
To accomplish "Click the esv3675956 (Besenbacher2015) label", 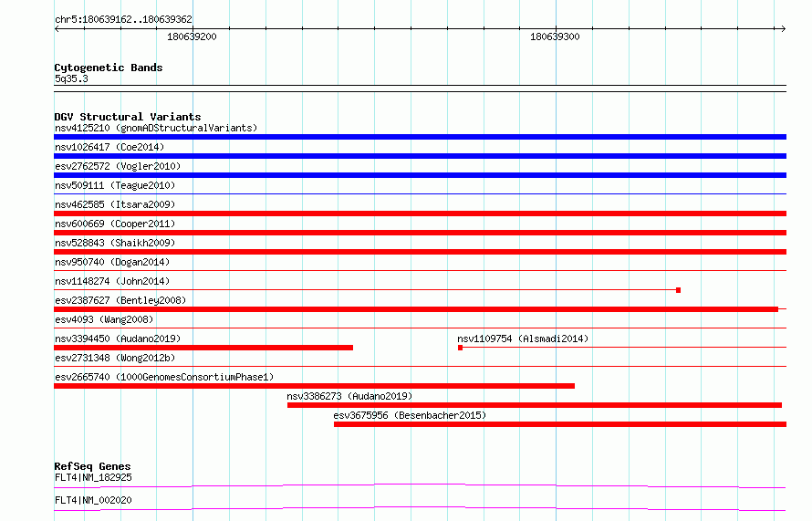I will pyautogui.click(x=410, y=415).
